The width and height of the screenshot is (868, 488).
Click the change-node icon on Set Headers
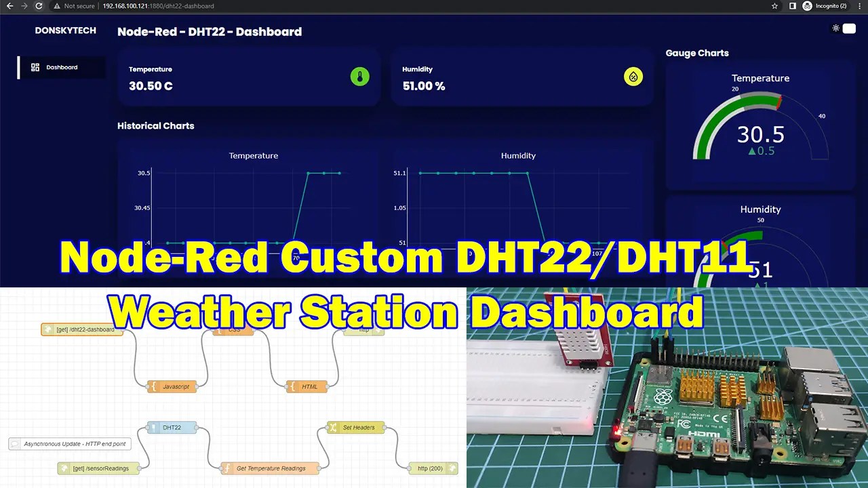coord(334,428)
